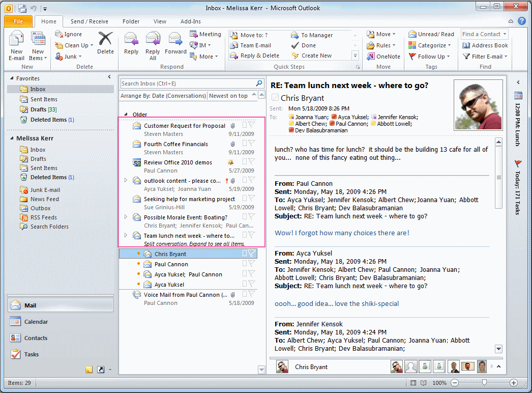Open the Address Book
The height and width of the screenshot is (393, 532).
pos(485,45)
